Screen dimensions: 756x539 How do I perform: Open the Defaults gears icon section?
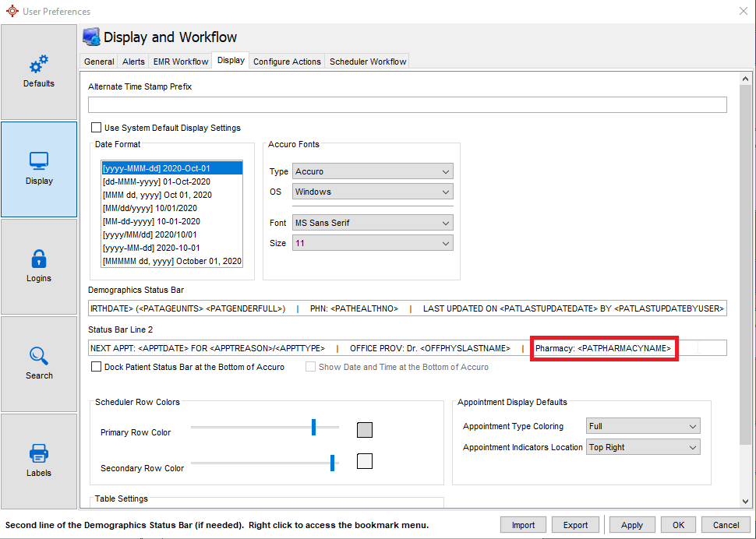point(39,72)
